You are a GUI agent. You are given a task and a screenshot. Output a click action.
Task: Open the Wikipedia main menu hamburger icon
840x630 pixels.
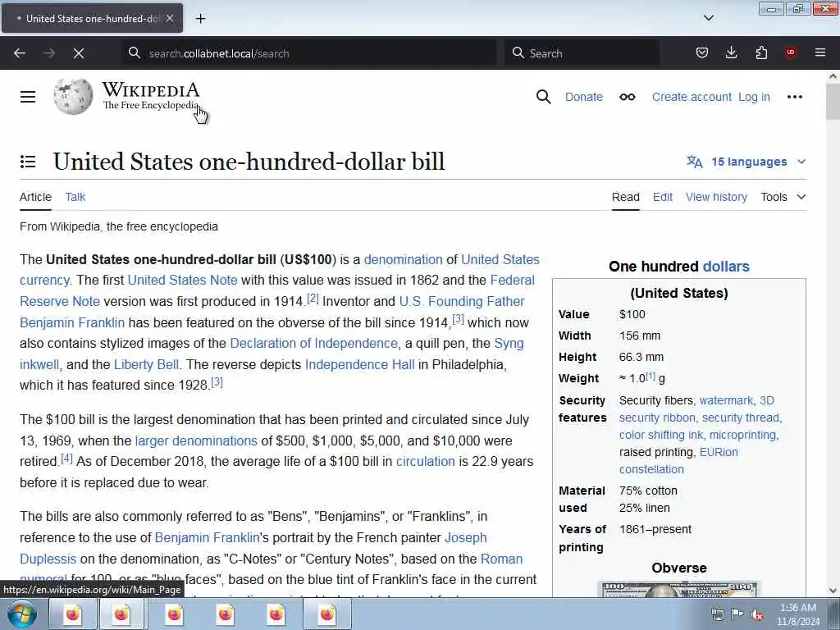[28, 97]
